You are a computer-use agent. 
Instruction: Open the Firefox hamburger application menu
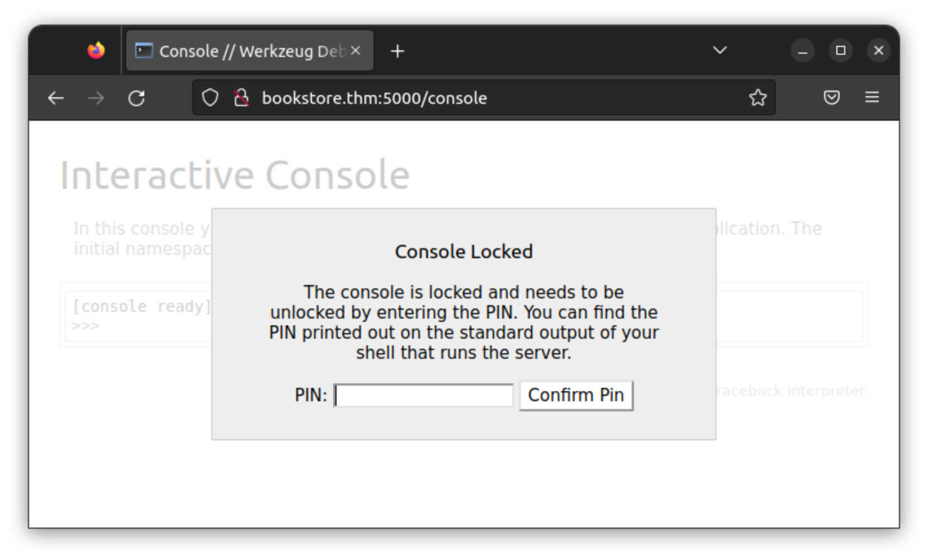click(872, 98)
